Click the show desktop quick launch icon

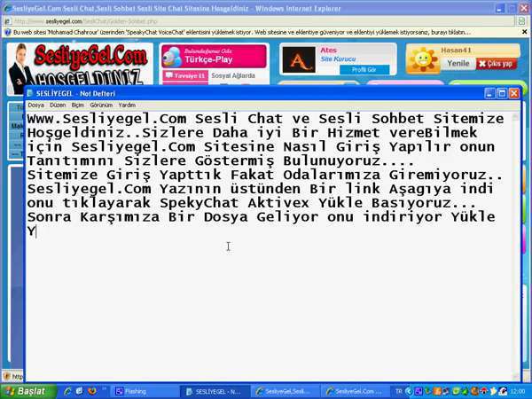[79, 391]
